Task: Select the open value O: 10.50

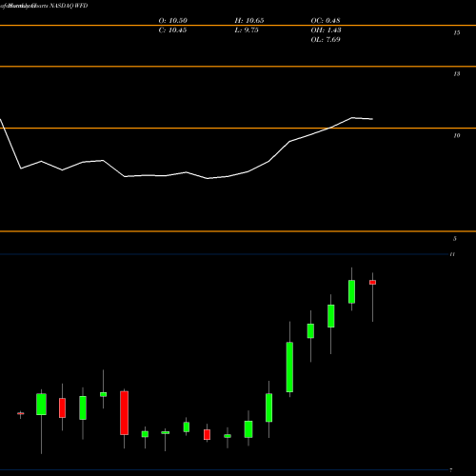Action: coord(173,21)
